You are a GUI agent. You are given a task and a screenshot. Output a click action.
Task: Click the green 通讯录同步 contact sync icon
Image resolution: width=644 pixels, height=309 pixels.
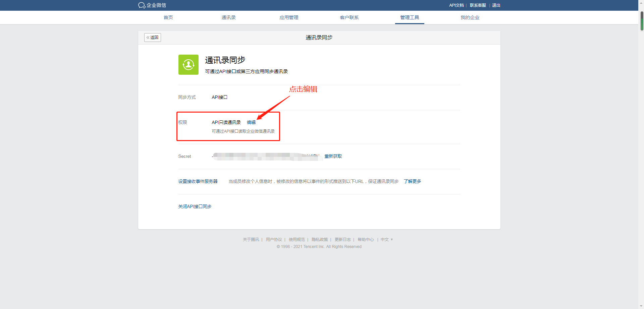(x=188, y=64)
